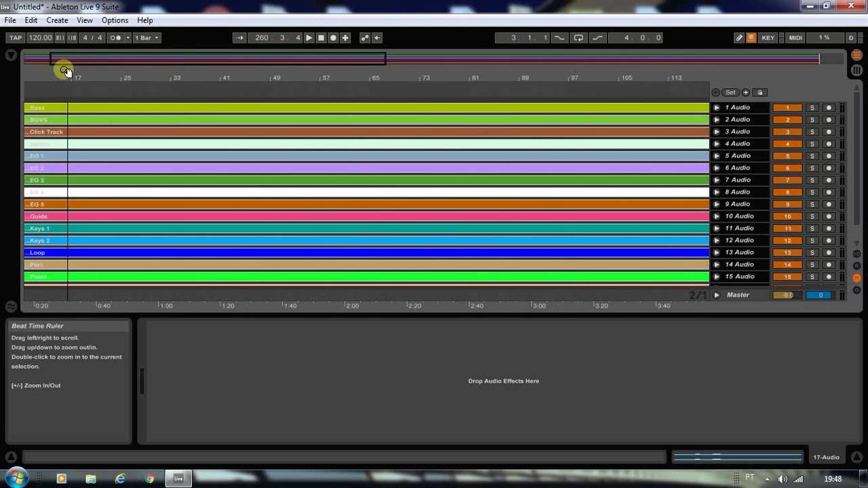
Task: Click bar 49 on the beat ruler
Action: coord(276,78)
